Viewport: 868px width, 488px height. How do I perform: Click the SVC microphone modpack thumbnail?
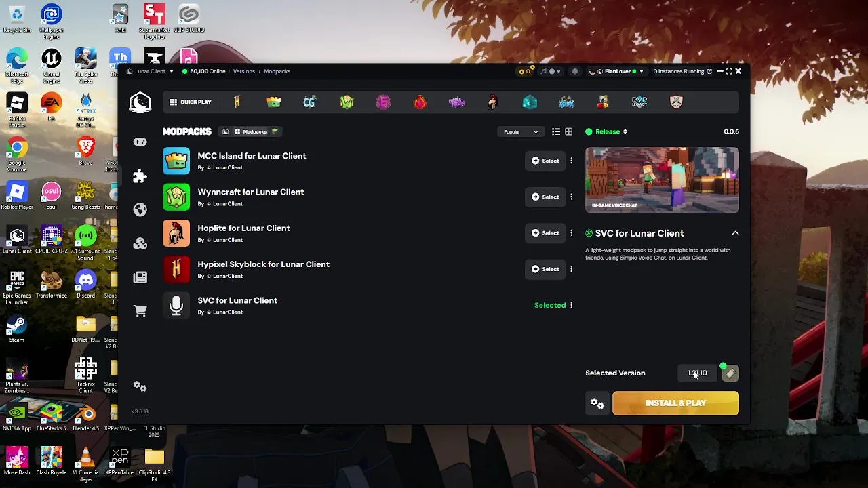pyautogui.click(x=176, y=305)
